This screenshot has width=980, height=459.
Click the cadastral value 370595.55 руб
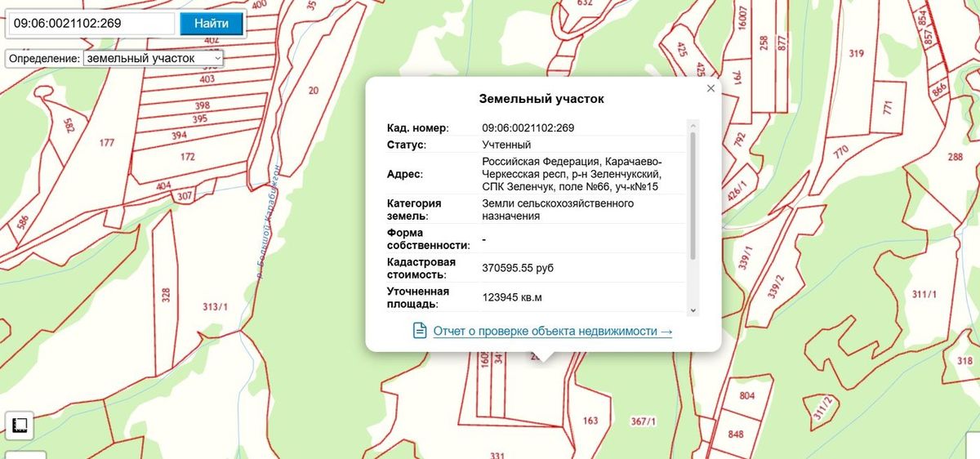[518, 268]
